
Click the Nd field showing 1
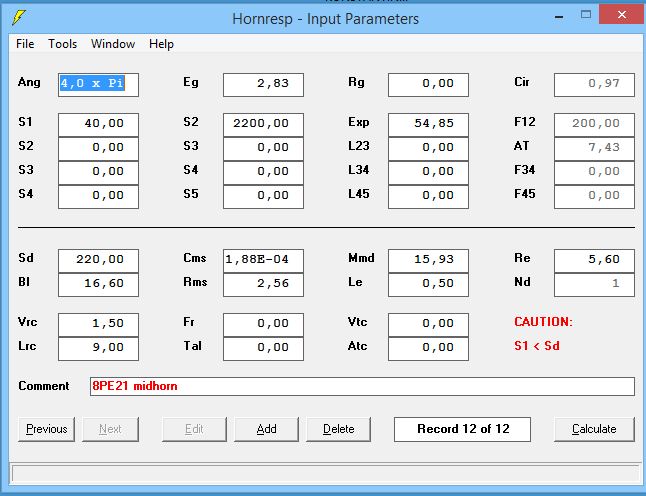pyautogui.click(x=594, y=285)
